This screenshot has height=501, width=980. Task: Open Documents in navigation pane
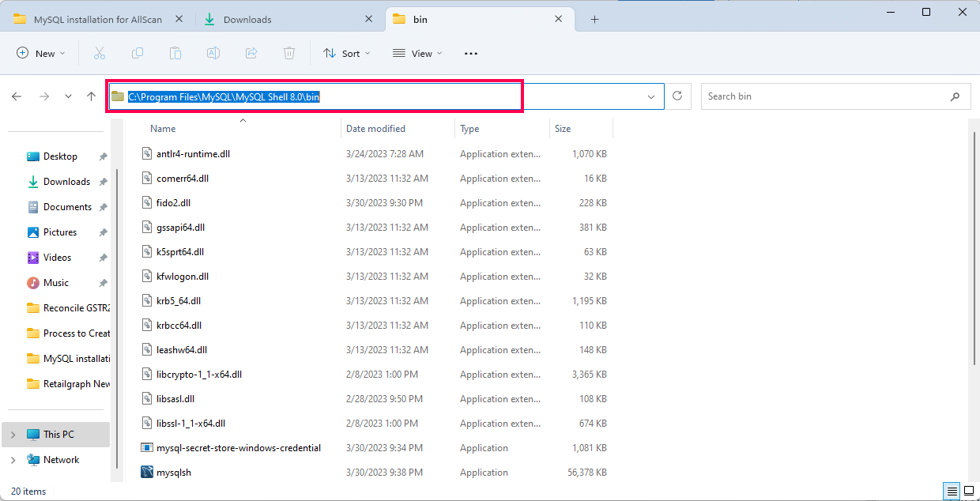[x=67, y=207]
